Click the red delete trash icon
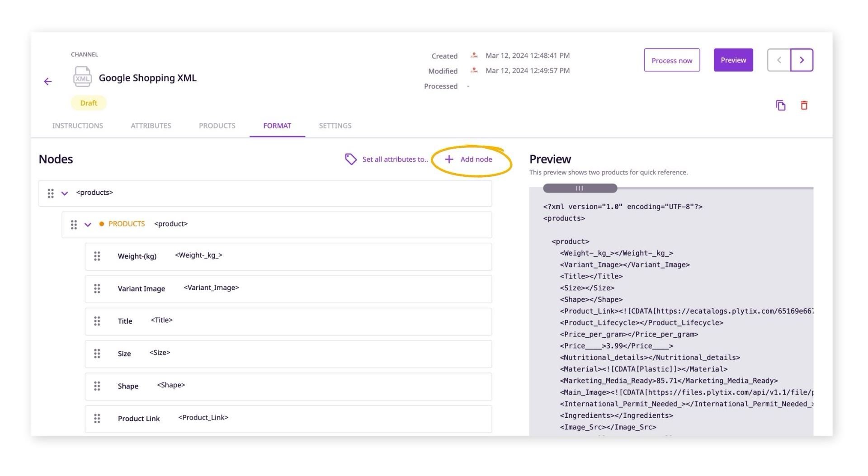868x476 pixels. 804,105
